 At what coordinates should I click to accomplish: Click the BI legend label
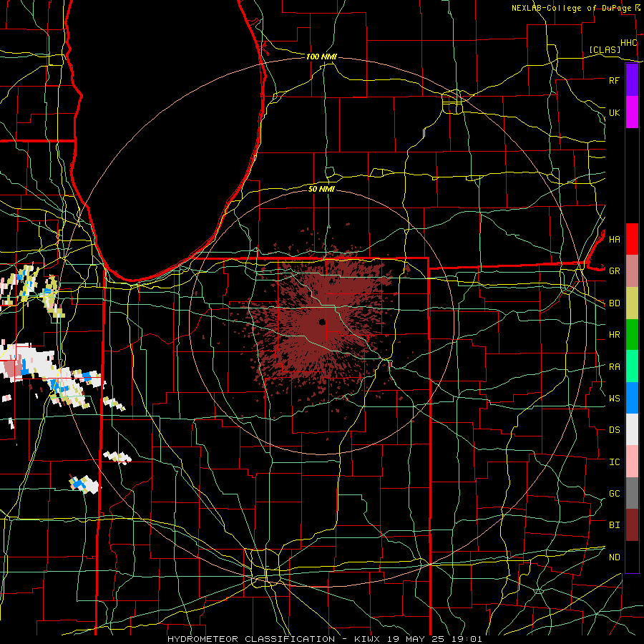(614, 525)
